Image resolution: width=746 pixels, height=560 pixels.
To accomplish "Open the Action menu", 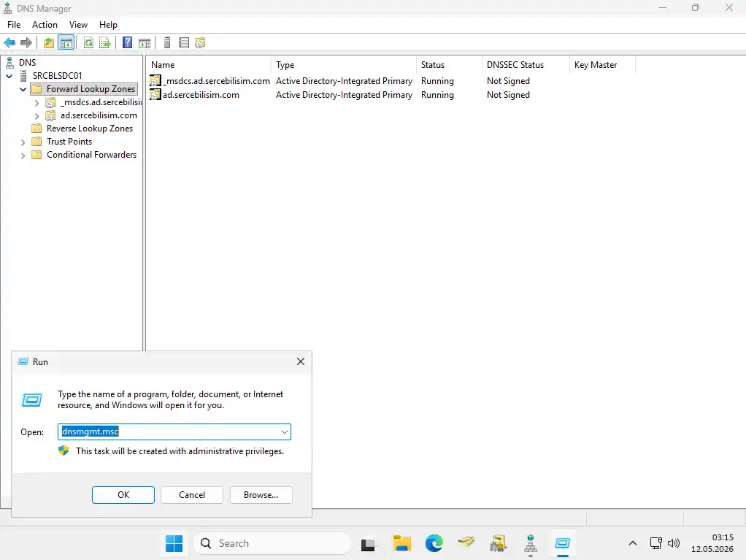I will 45,25.
